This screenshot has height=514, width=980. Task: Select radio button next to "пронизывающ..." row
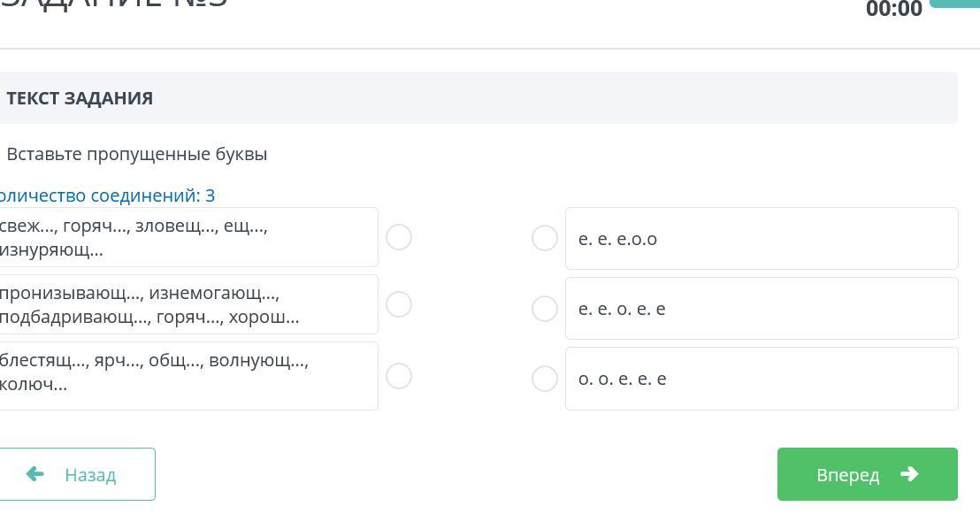tap(399, 304)
